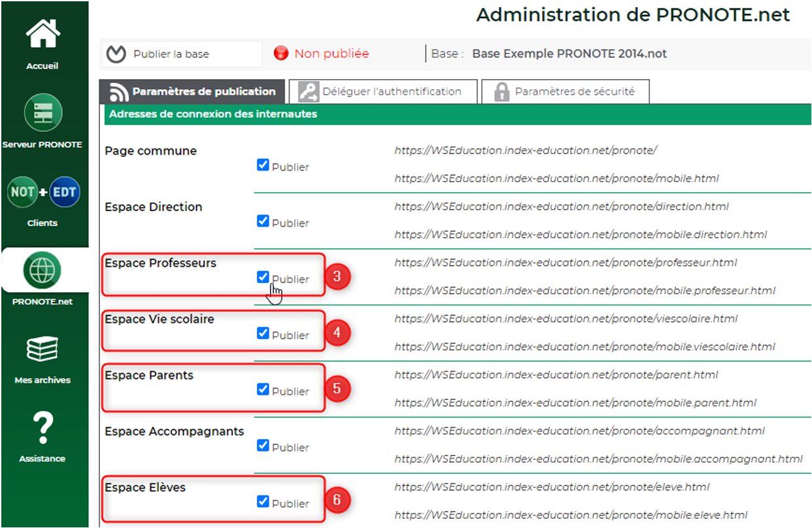Click the PRONOTE.net globe icon
The height and width of the screenshot is (528, 812).
pos(42,271)
